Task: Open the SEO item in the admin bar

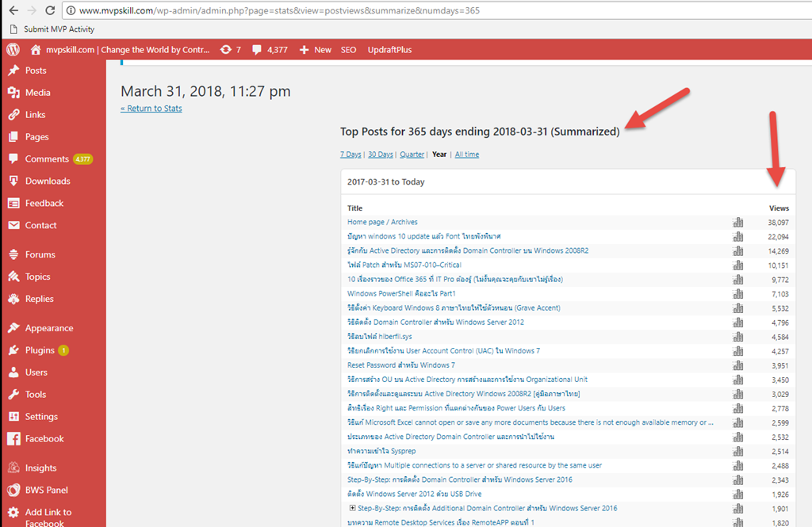Action: coord(349,50)
